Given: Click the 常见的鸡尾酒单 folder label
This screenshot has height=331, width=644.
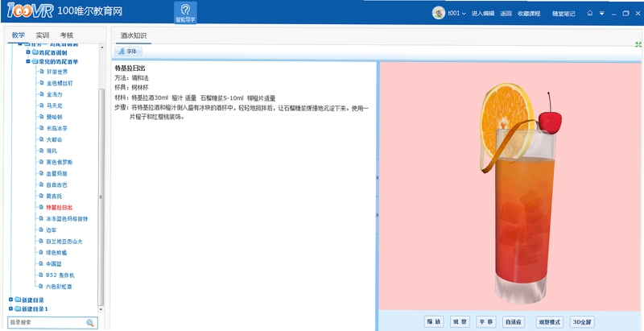Looking at the screenshot, I should click(x=58, y=61).
